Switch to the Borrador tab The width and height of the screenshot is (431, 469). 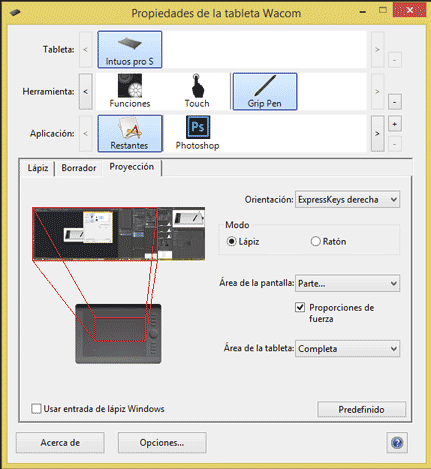[79, 168]
